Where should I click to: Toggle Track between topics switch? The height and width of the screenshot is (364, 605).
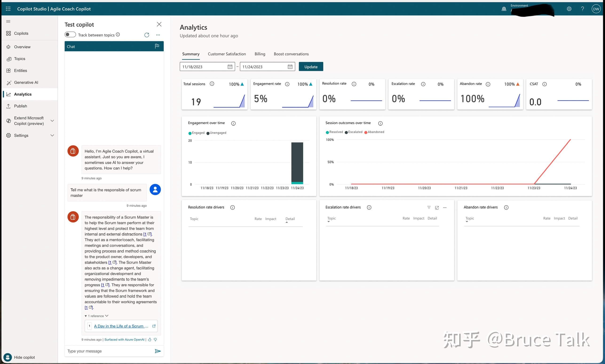point(70,35)
